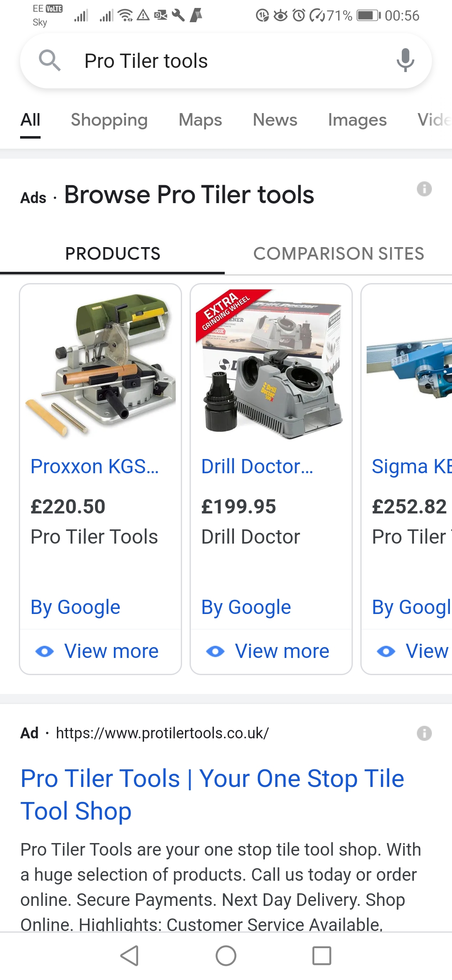
Task: Open info icon beside protilertools.co.uk ad
Action: tap(424, 733)
